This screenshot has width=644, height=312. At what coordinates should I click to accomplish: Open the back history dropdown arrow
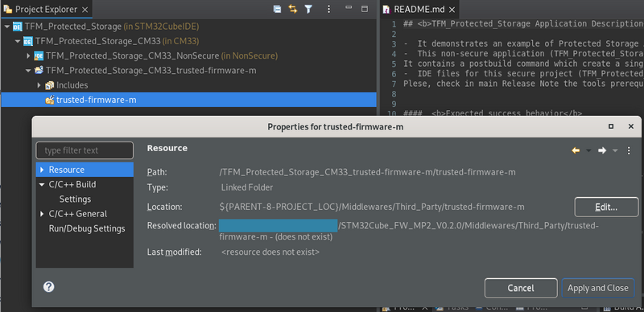click(588, 150)
